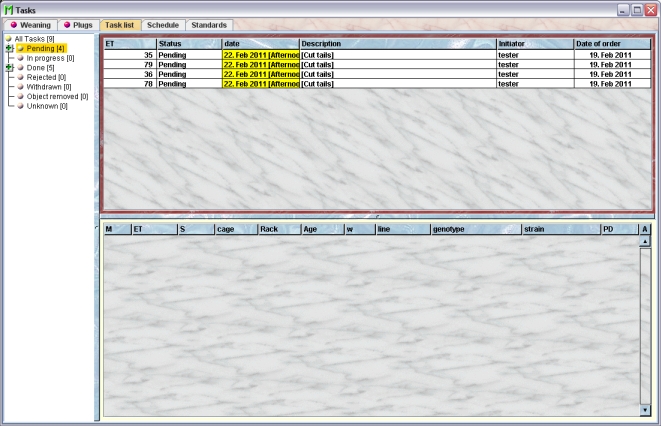Viewport: 661px width, 426px height.
Task: Select the In progress [0] category
Action: [50, 58]
